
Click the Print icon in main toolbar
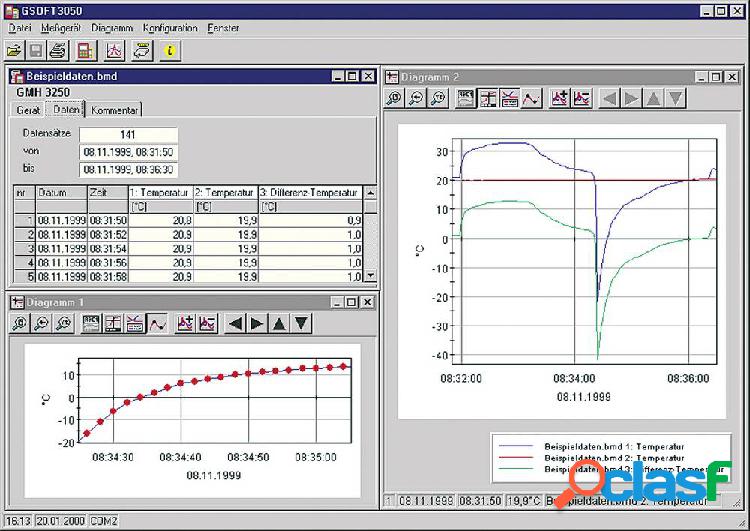[58, 50]
